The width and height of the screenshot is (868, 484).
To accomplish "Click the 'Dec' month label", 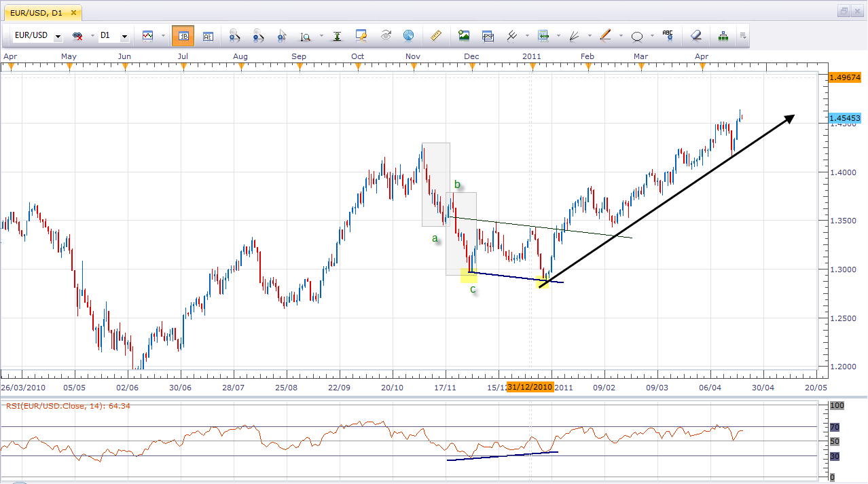I will click(x=471, y=56).
